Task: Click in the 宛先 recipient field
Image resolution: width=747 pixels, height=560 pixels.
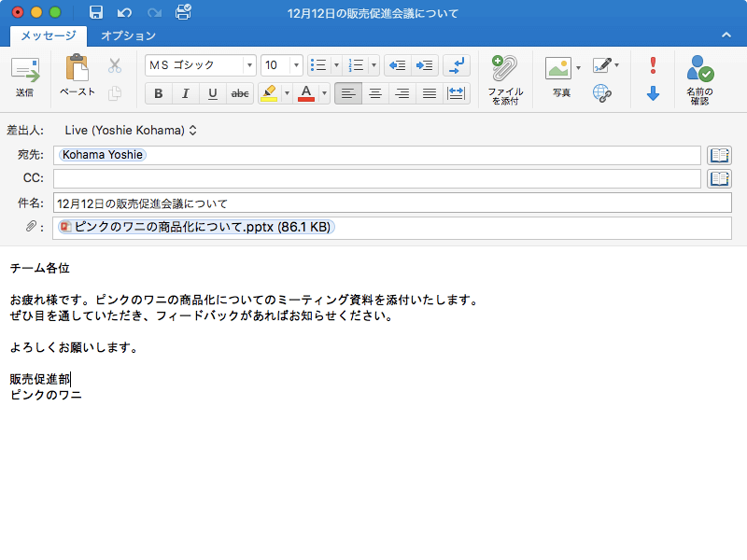Action: pyautogui.click(x=377, y=155)
